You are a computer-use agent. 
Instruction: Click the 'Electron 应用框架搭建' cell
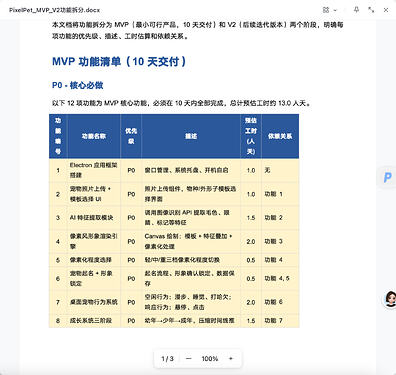click(x=93, y=170)
